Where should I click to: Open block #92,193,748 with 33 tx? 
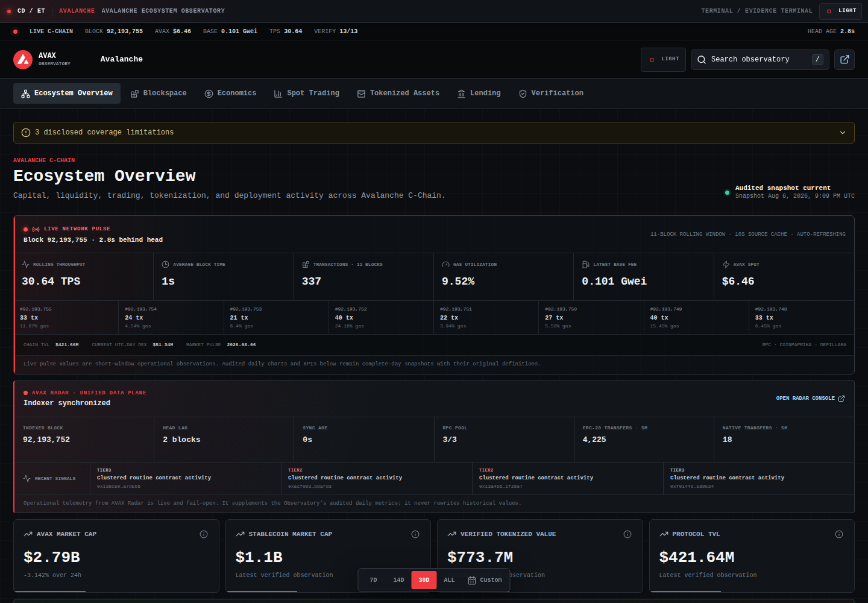point(801,317)
